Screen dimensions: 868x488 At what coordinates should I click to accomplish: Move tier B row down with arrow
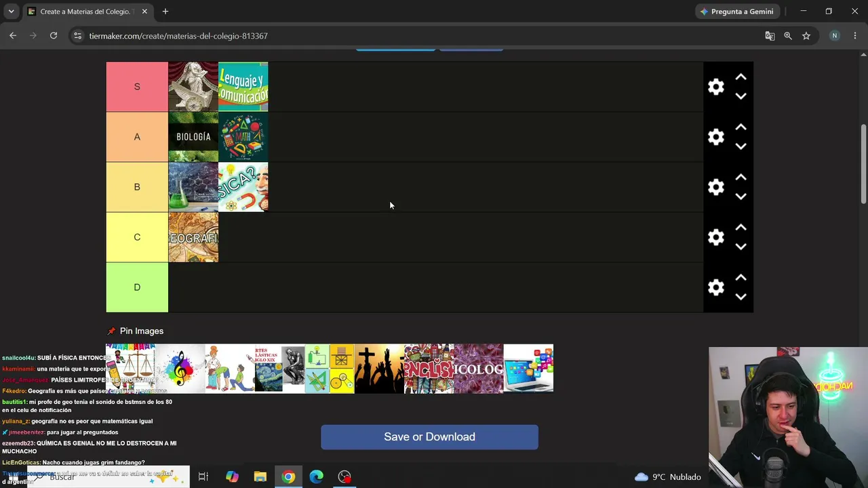[x=741, y=197]
